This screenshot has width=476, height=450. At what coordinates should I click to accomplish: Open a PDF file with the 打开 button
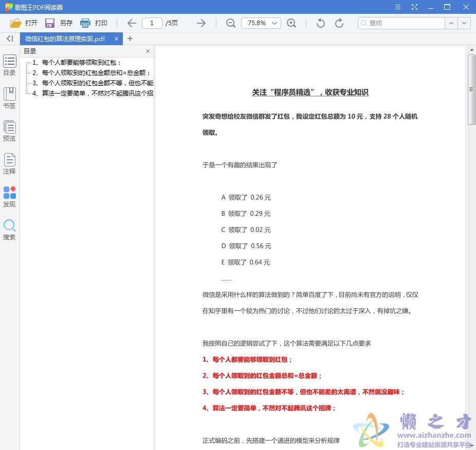click(x=24, y=23)
